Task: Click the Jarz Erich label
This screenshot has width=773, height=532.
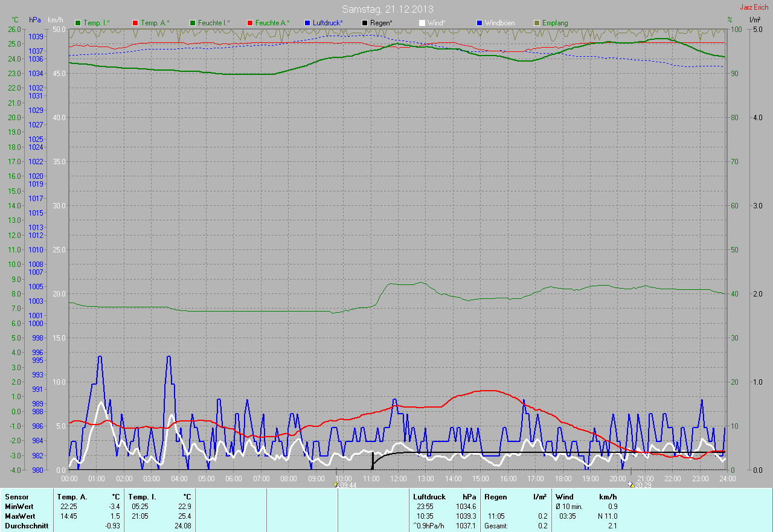Action: tap(754, 7)
